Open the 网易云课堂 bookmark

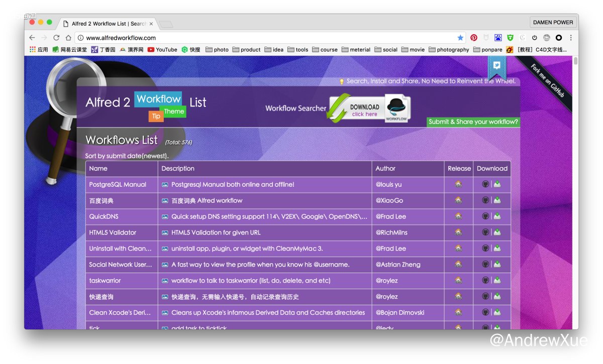[69, 50]
